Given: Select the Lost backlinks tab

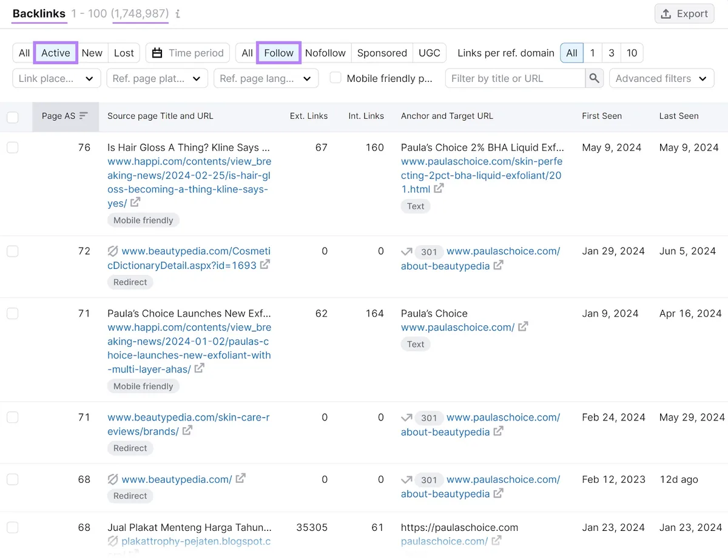Looking at the screenshot, I should (x=124, y=53).
